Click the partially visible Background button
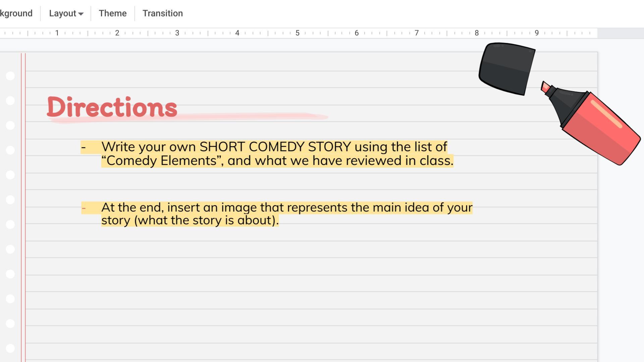This screenshot has width=644, height=362. click(x=16, y=13)
